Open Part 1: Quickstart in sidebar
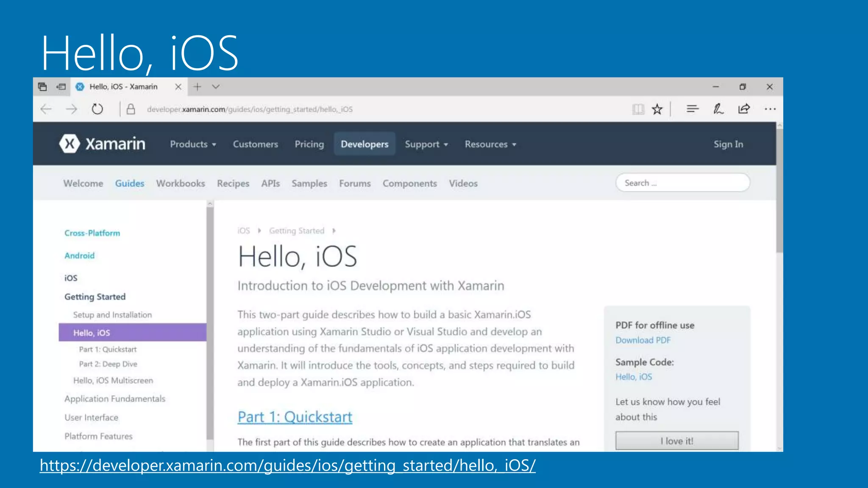Viewport: 868px width, 488px height. 108,349
